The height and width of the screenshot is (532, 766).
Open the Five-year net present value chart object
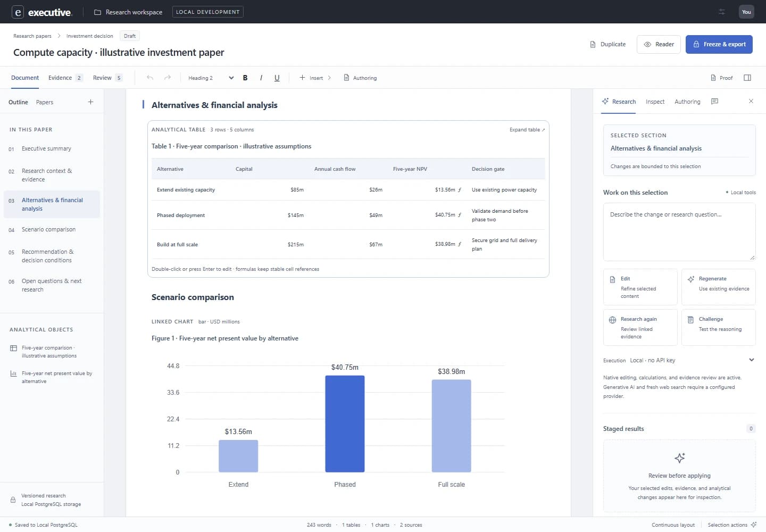[52, 377]
